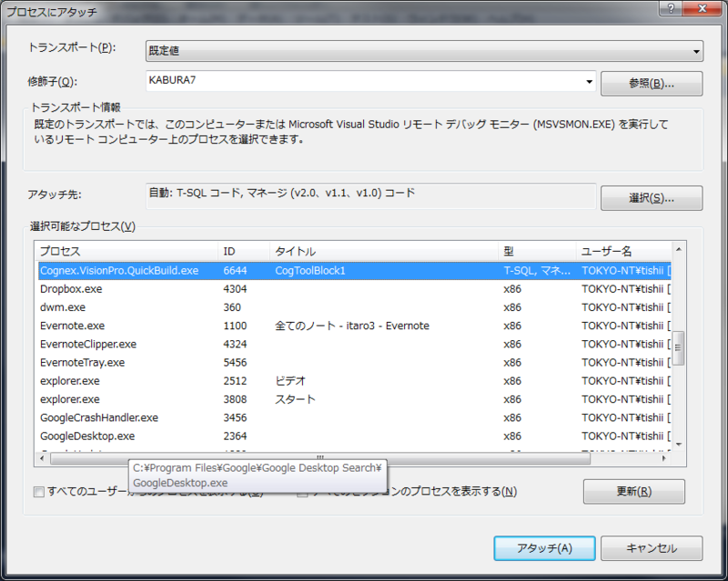Click the キャンセル button
Image resolution: width=728 pixels, height=581 pixels.
652,548
